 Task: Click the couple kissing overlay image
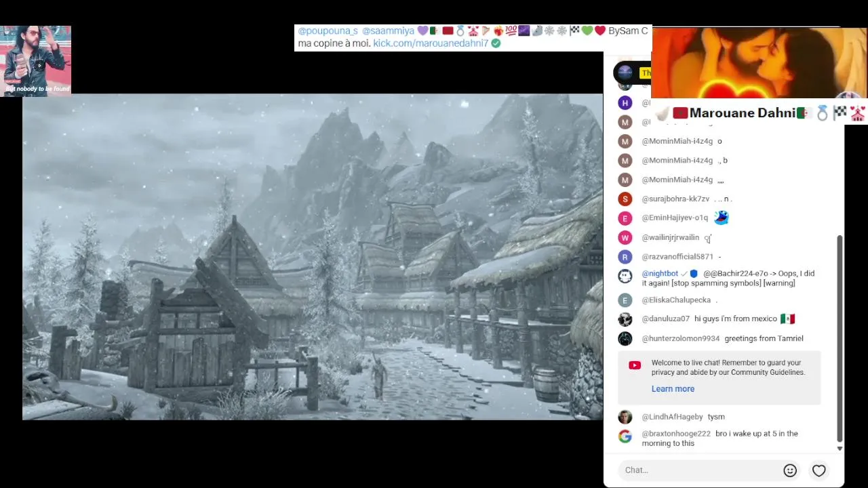(x=759, y=63)
